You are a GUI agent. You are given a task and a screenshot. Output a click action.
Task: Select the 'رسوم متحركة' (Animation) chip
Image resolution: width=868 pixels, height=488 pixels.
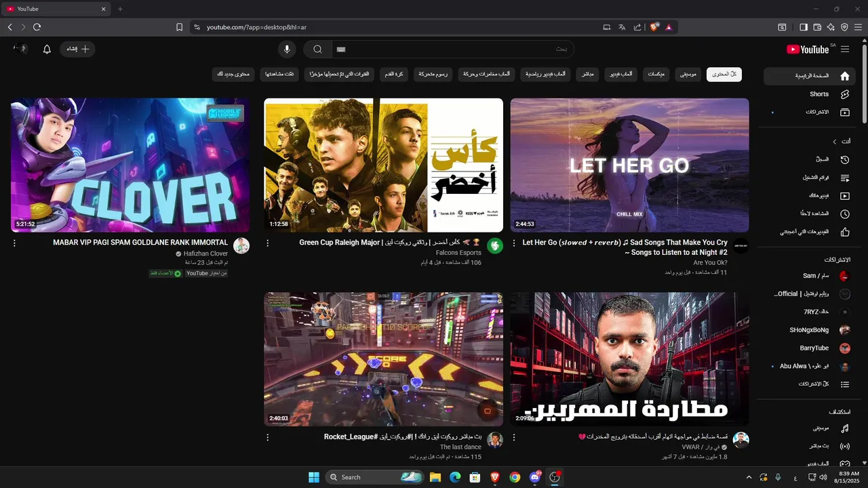click(433, 74)
